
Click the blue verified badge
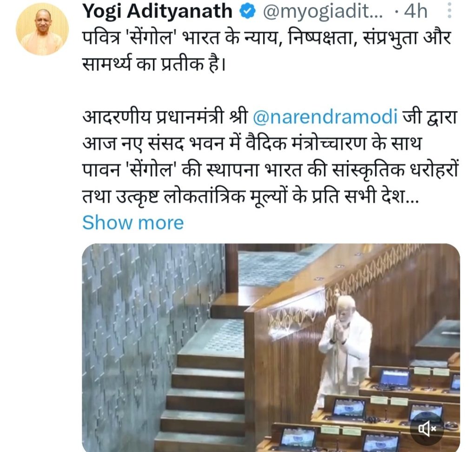click(247, 12)
